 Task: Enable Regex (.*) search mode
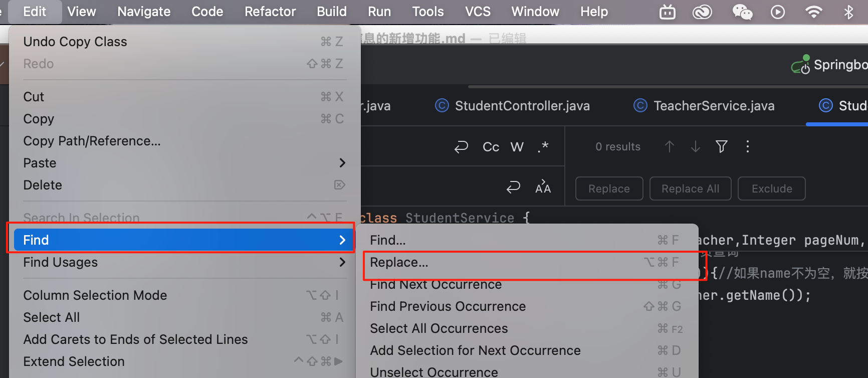pos(543,146)
